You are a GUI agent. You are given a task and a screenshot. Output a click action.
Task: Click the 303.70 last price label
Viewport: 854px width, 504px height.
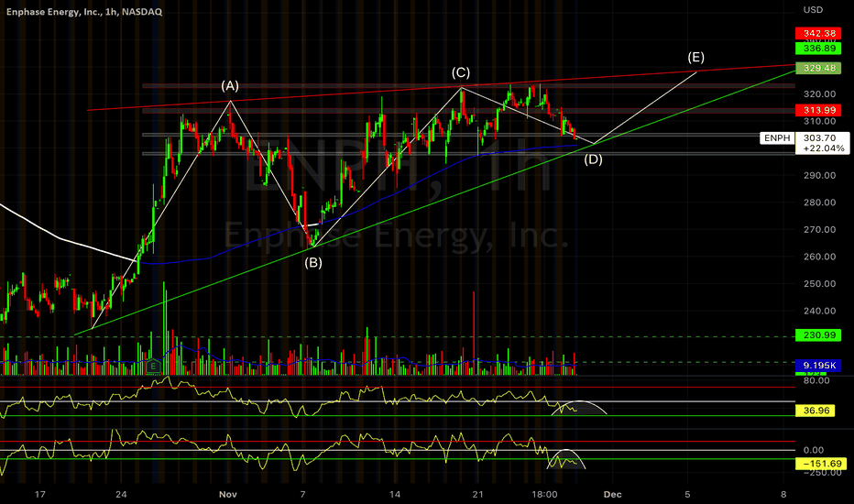(x=820, y=138)
